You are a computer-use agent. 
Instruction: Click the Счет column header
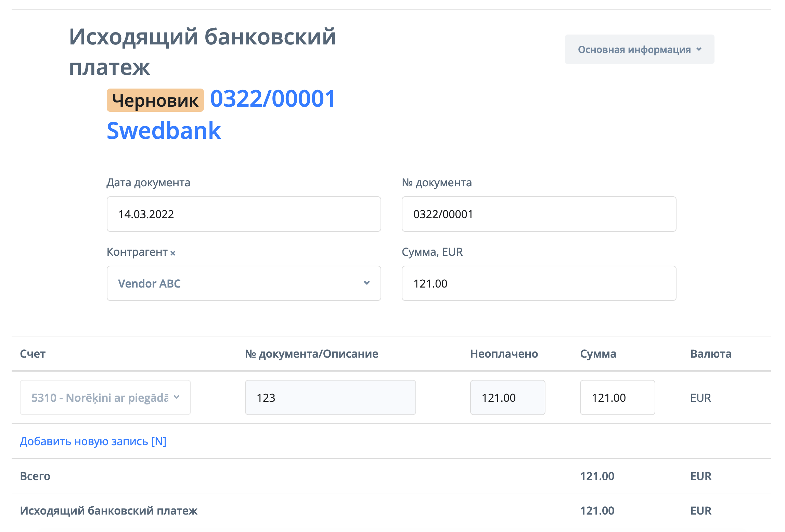[33, 354]
